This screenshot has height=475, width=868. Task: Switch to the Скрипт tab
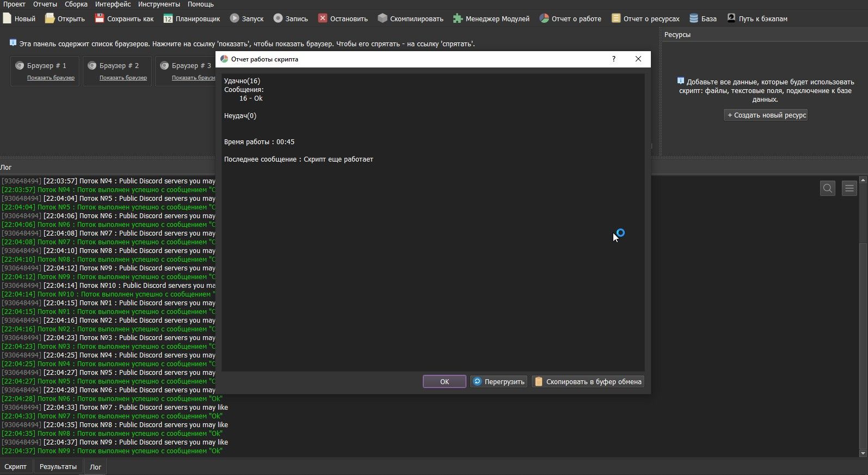coord(15,467)
